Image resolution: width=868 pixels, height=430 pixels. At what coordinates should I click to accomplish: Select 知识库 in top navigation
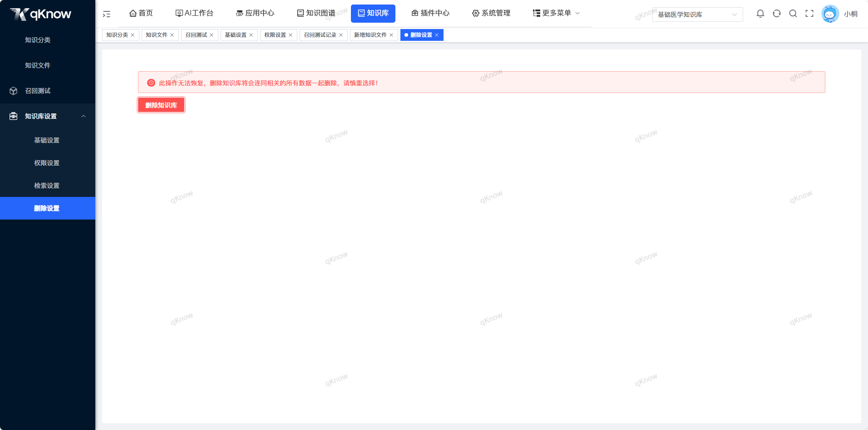[x=373, y=13]
